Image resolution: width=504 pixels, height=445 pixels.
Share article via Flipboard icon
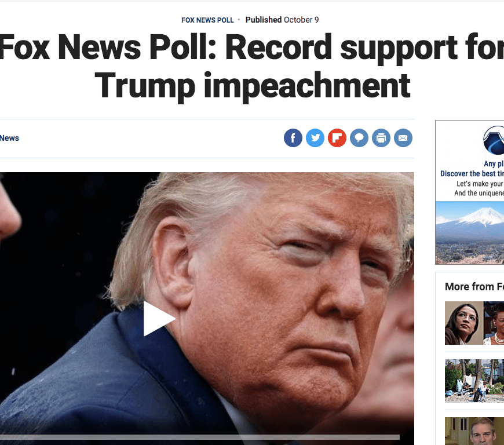coord(337,138)
